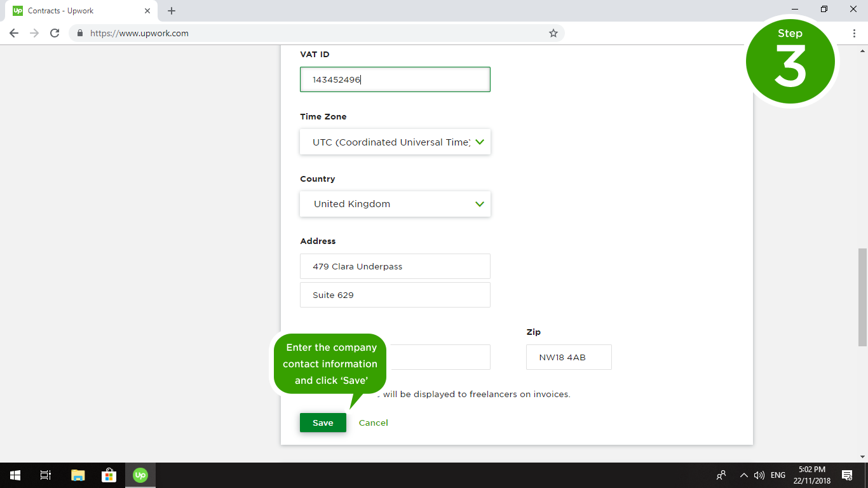Reload the page with the refresh icon

point(55,33)
